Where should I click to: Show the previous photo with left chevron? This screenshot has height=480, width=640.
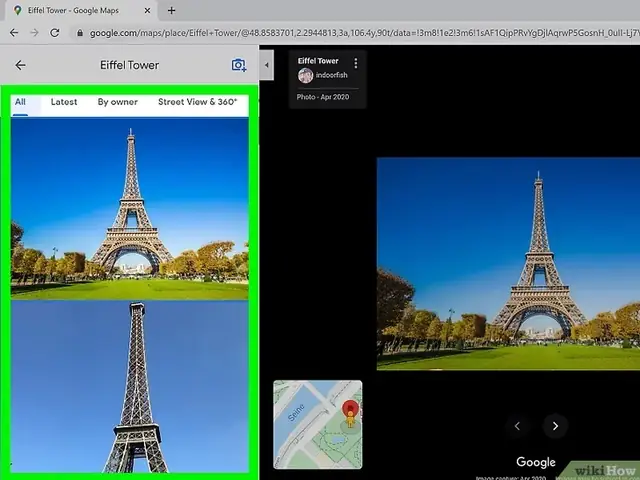coord(517,426)
